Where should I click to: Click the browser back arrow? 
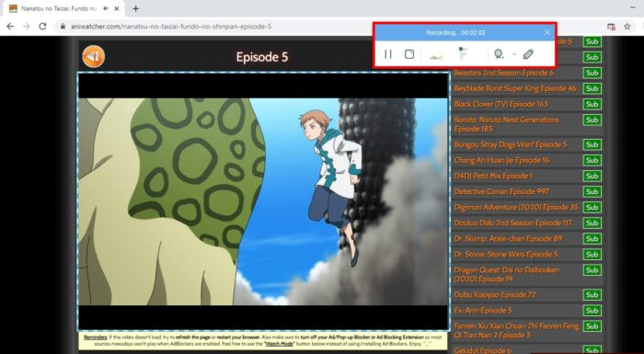pyautogui.click(x=10, y=27)
